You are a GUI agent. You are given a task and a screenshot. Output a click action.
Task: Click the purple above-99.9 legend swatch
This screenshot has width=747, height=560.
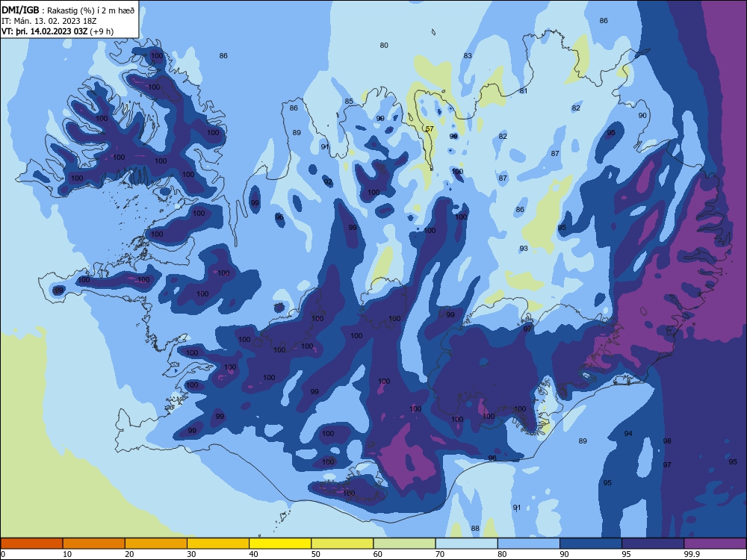click(x=715, y=544)
